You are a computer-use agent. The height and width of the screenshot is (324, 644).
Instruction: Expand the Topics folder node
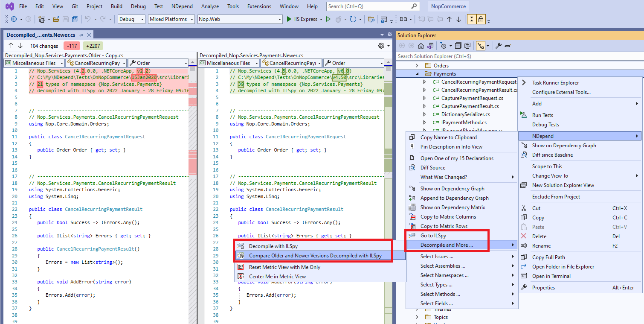[417, 317]
